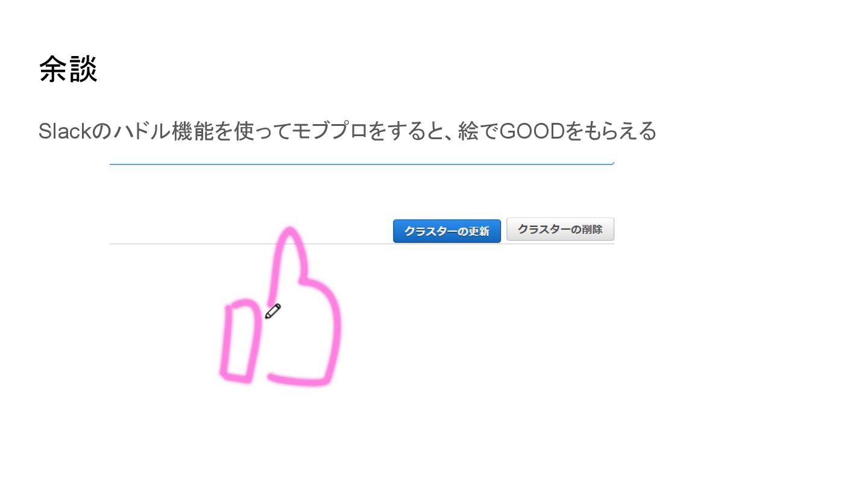Click the blue クラスターの更新 button
The image size is (868, 488).
pyautogui.click(x=447, y=231)
